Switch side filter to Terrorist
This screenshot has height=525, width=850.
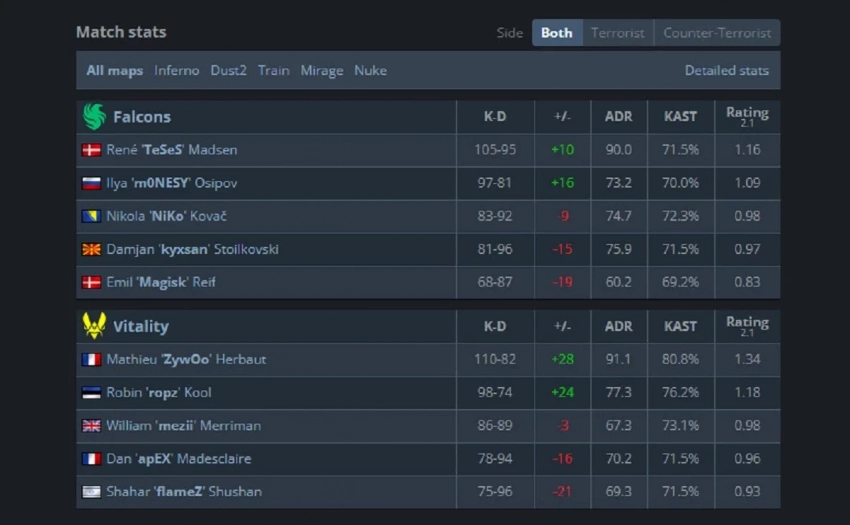click(x=617, y=33)
